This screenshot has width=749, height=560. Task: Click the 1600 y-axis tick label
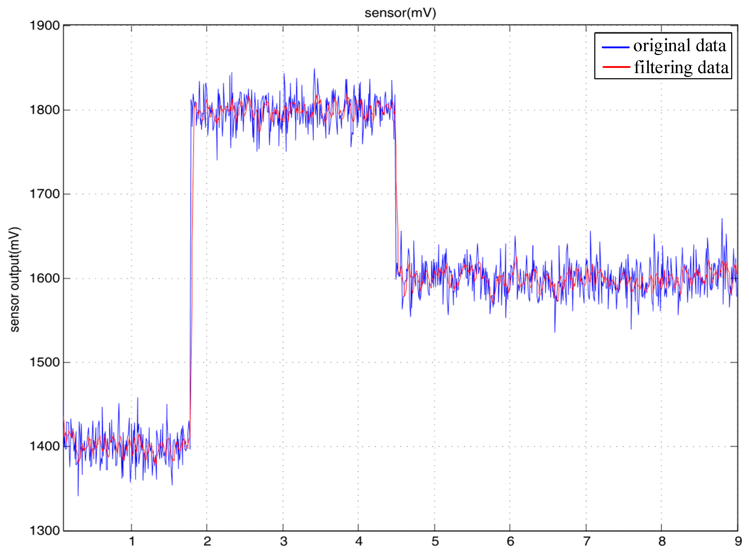pyautogui.click(x=45, y=278)
